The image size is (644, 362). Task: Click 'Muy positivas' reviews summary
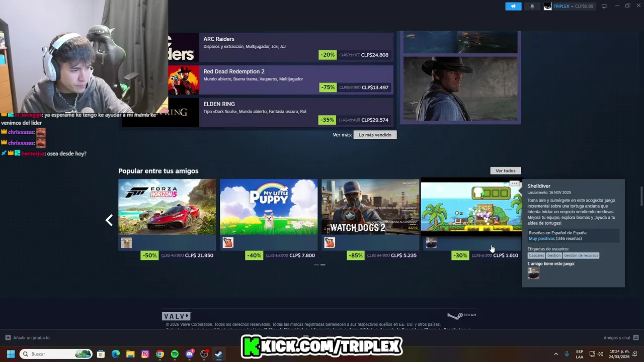[541, 238]
